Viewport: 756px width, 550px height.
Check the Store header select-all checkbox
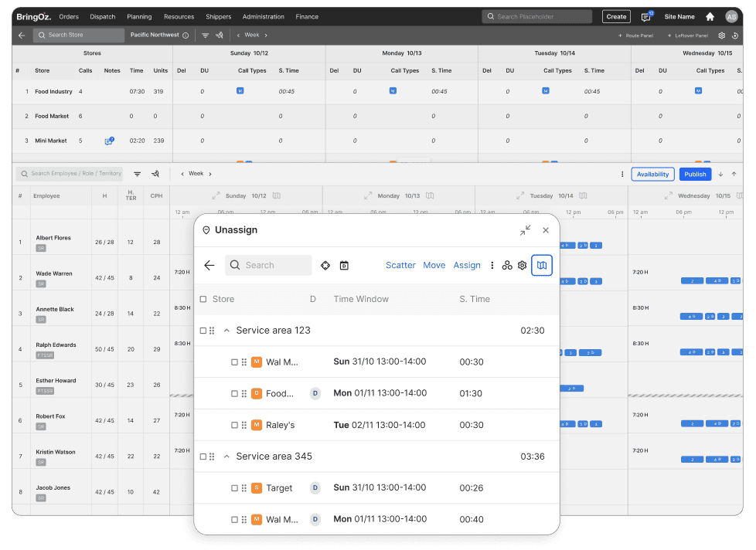point(203,299)
